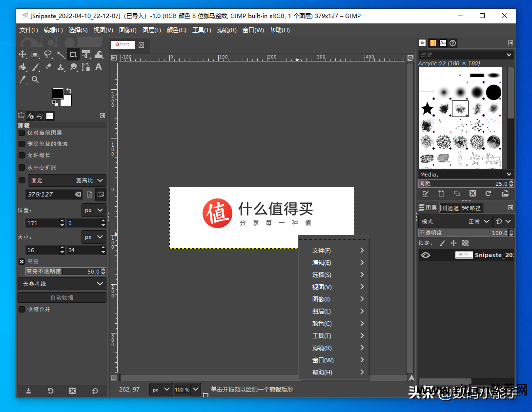Image resolution: width=532 pixels, height=412 pixels.
Task: Select the Crop tool
Action: 73,54
